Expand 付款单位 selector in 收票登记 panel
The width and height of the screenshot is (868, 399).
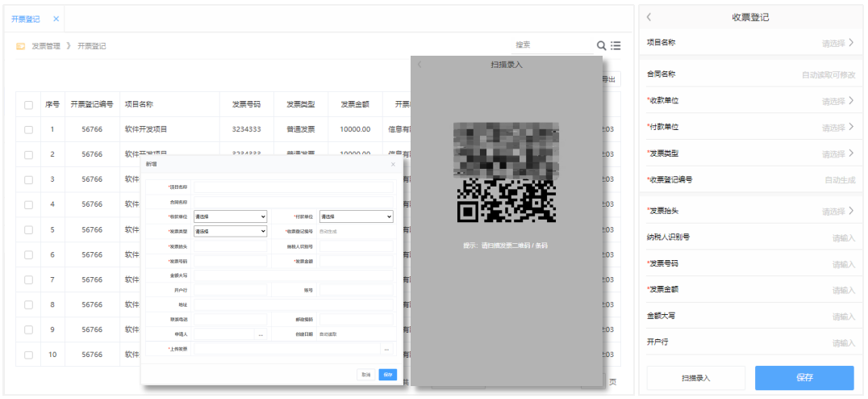point(838,127)
